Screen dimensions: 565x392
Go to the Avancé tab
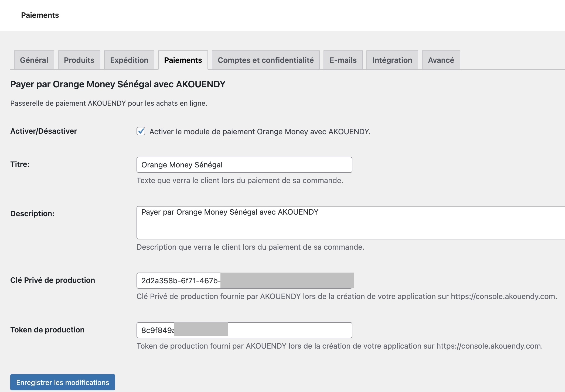point(441,60)
